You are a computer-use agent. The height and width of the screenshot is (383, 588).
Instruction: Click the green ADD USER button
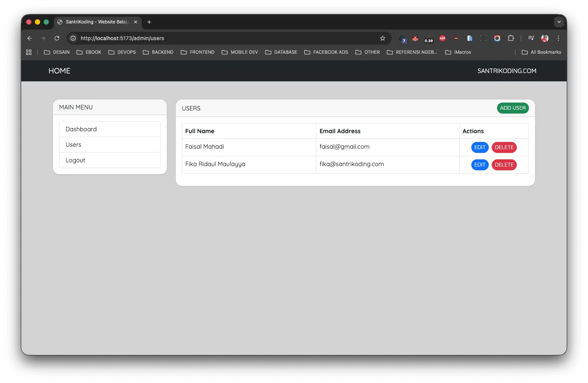(513, 108)
